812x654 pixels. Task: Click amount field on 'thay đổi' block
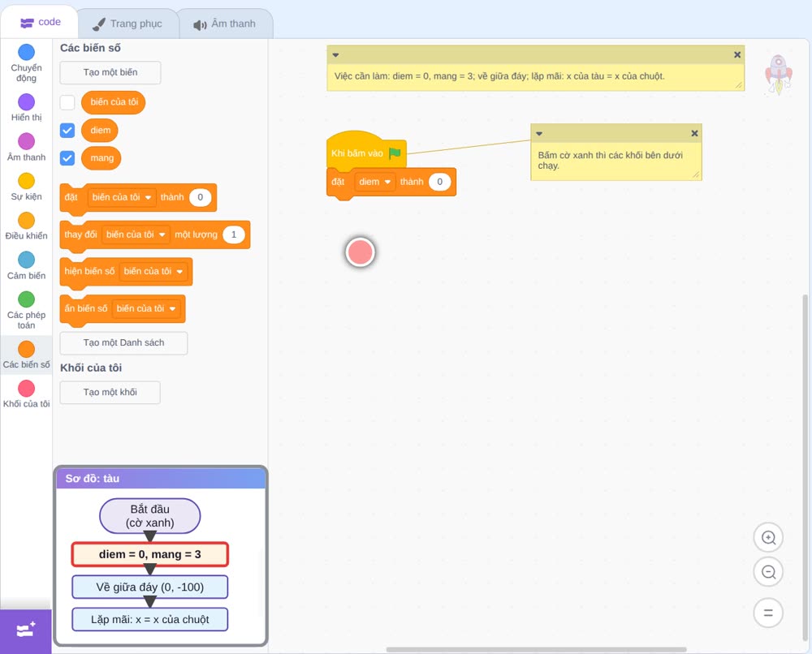(x=234, y=234)
